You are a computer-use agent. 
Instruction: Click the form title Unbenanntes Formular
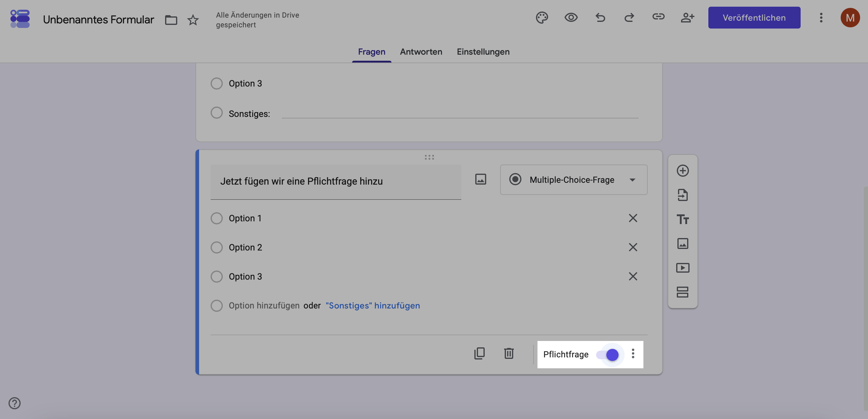coord(98,20)
